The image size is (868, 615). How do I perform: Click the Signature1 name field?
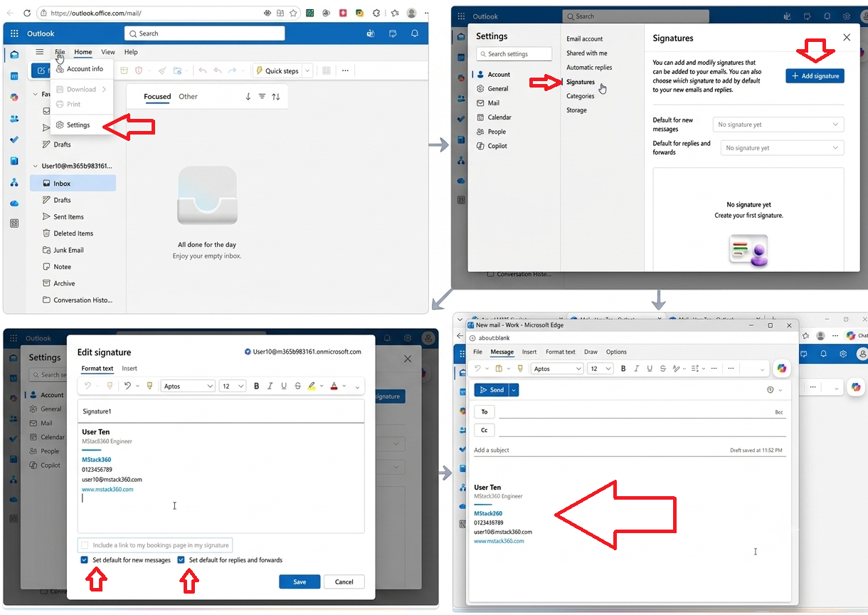click(x=221, y=411)
